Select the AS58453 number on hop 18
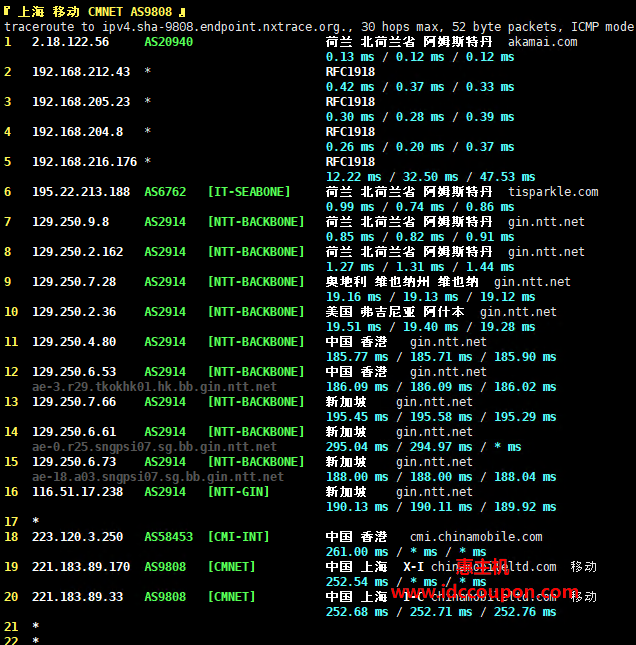This screenshot has width=636, height=645. 169,537
